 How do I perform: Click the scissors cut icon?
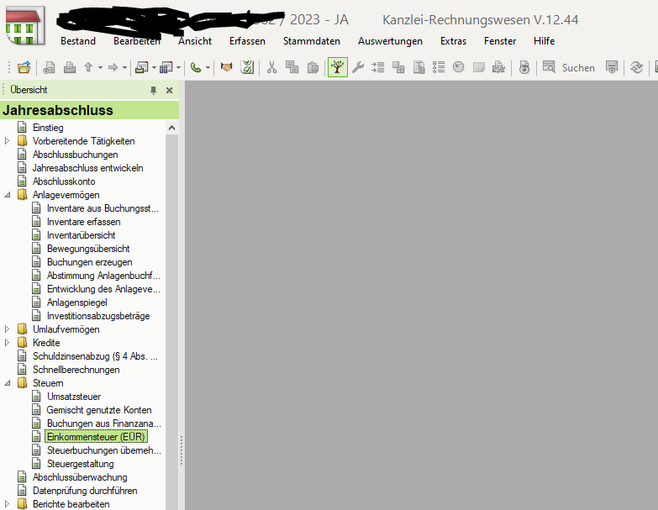click(x=271, y=67)
